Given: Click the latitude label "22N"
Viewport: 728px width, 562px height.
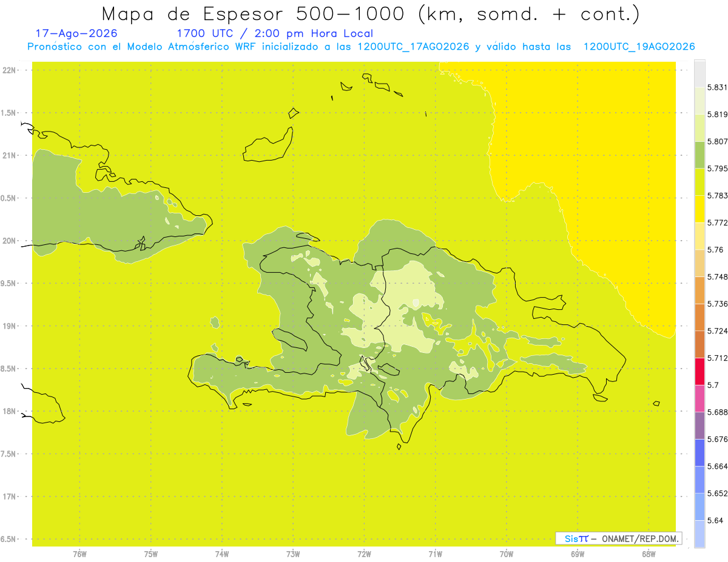Looking at the screenshot, I should pyautogui.click(x=10, y=70).
